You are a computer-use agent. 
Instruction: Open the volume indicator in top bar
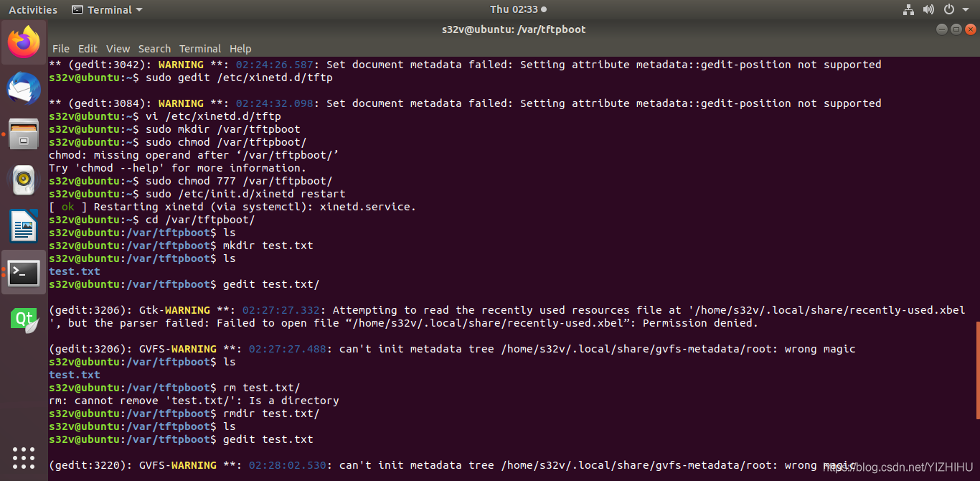pos(928,9)
